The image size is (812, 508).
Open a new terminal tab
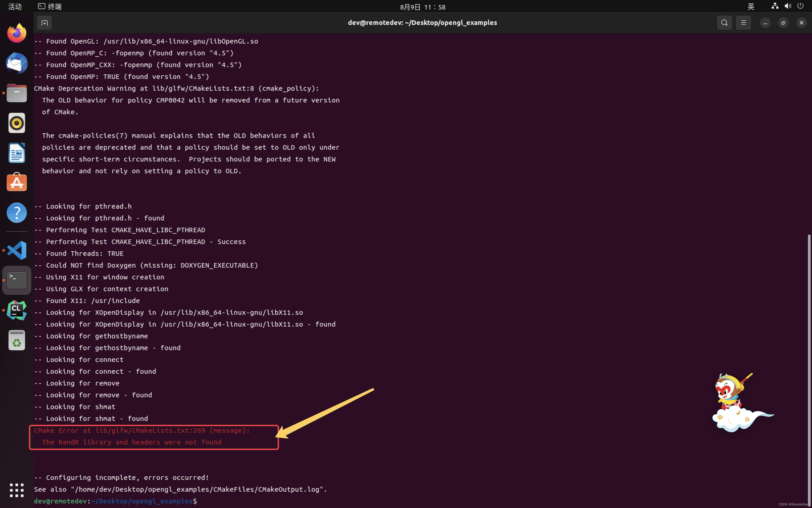pos(44,23)
